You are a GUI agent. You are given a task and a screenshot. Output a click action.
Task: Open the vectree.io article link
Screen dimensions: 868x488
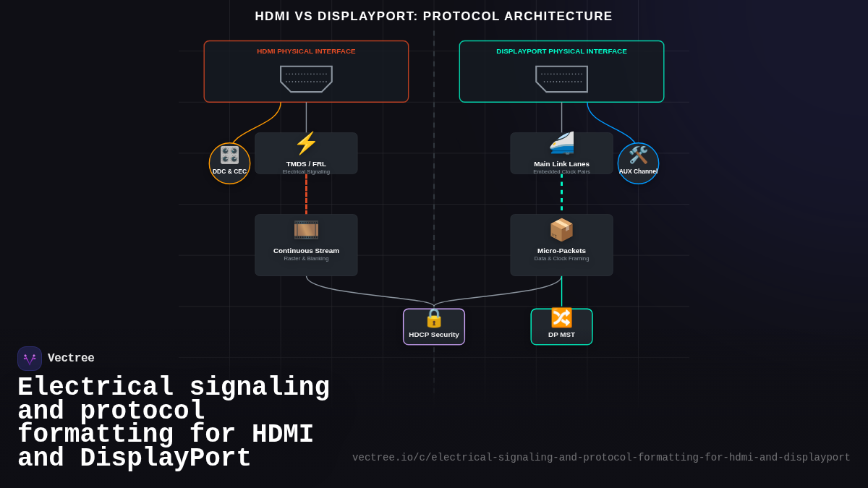point(601,457)
